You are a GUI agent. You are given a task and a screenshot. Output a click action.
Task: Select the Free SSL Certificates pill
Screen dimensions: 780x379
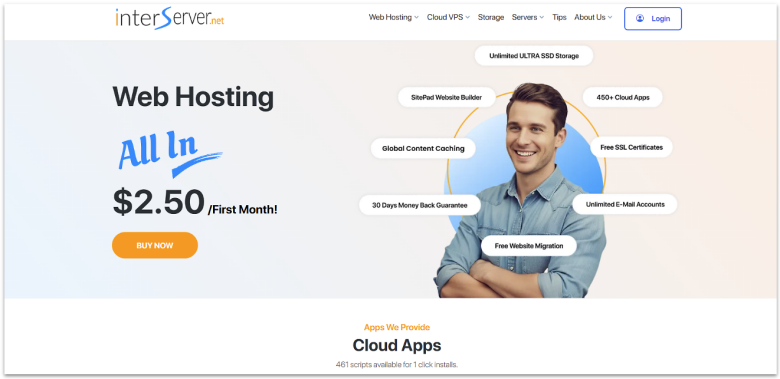[x=631, y=147]
